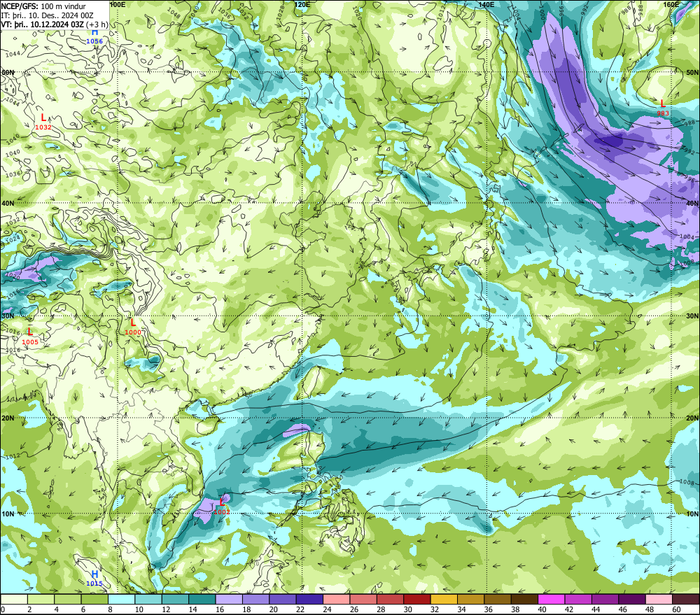
Task: Click the 1024 isobar label over the cyan area at left
Action: tap(13, 239)
